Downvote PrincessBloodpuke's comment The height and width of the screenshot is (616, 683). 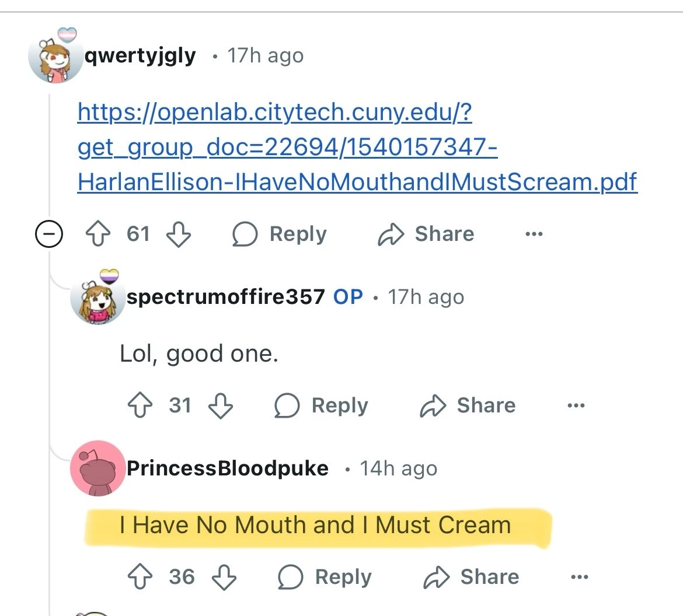click(224, 577)
